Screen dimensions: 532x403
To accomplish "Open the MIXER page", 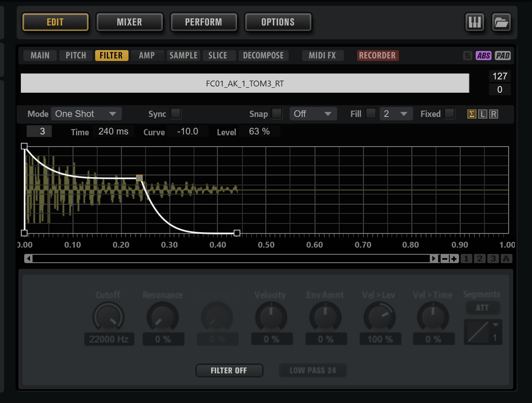I will click(x=129, y=22).
